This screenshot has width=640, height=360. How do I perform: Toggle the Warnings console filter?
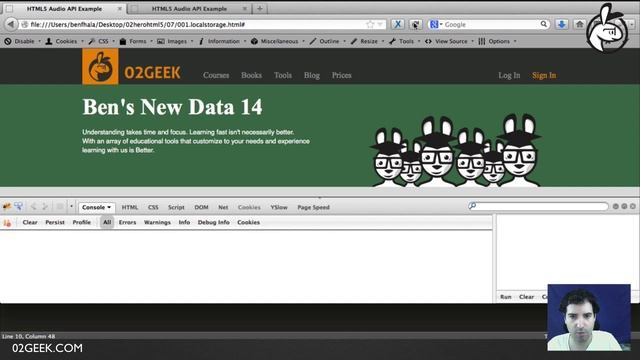point(157,222)
